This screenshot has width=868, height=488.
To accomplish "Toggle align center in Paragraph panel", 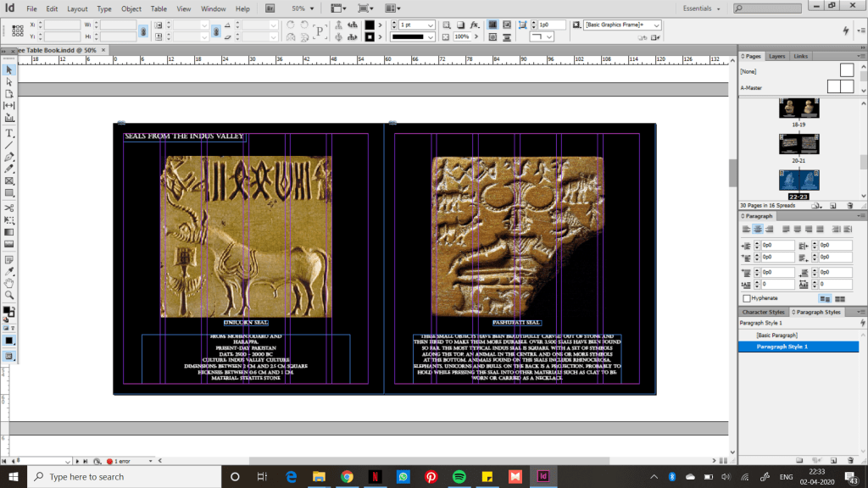I will click(x=758, y=230).
